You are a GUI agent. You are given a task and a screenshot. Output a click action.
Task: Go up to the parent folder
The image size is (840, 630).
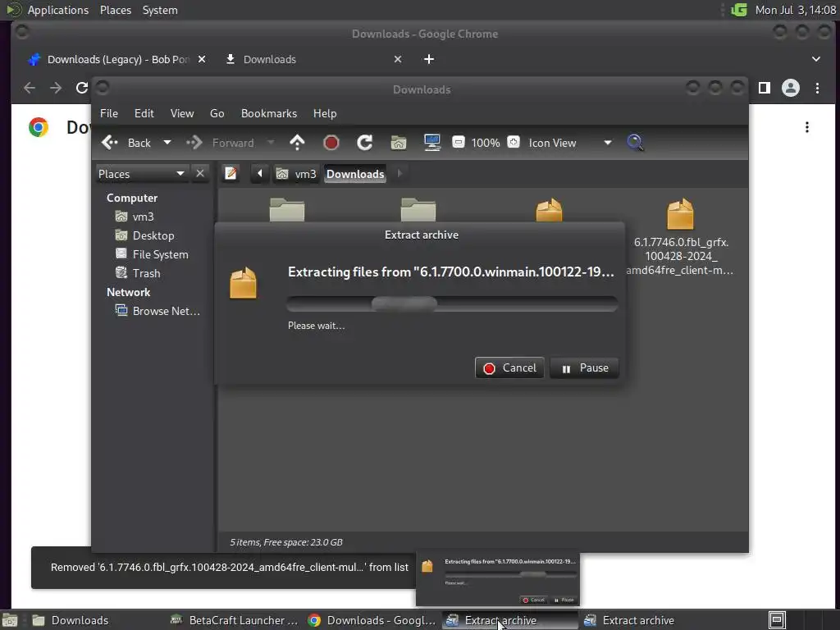coord(297,143)
